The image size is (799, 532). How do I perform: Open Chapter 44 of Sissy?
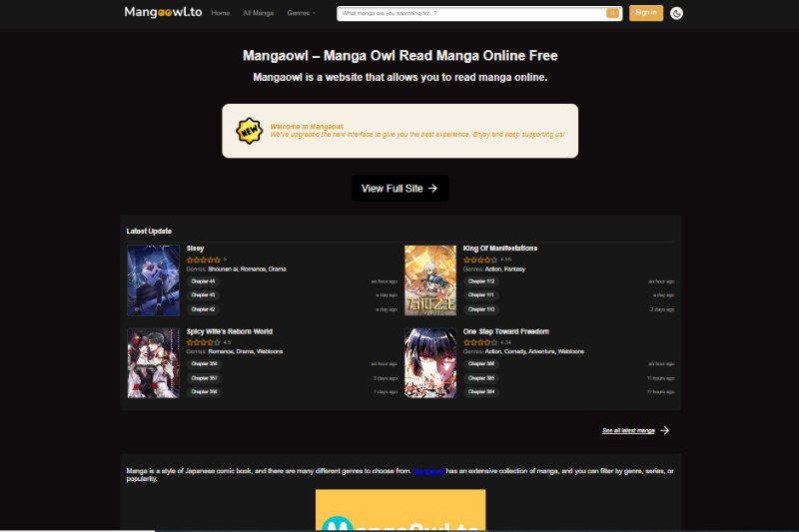(203, 281)
